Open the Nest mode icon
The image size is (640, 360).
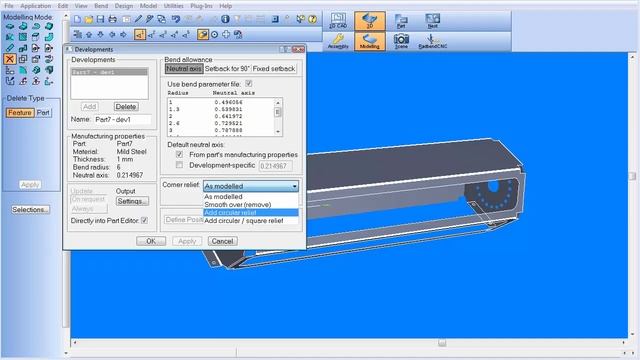[433, 21]
